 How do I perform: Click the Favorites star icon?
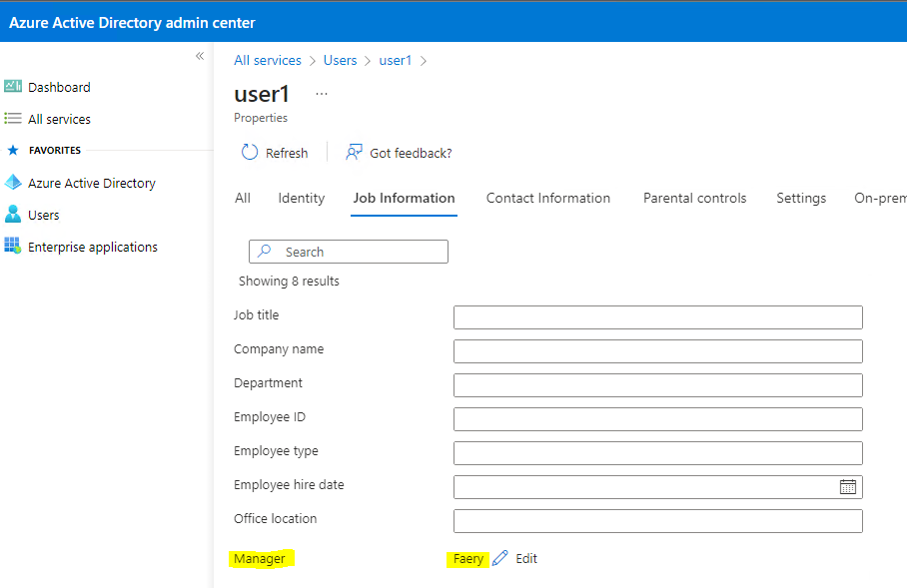(13, 151)
